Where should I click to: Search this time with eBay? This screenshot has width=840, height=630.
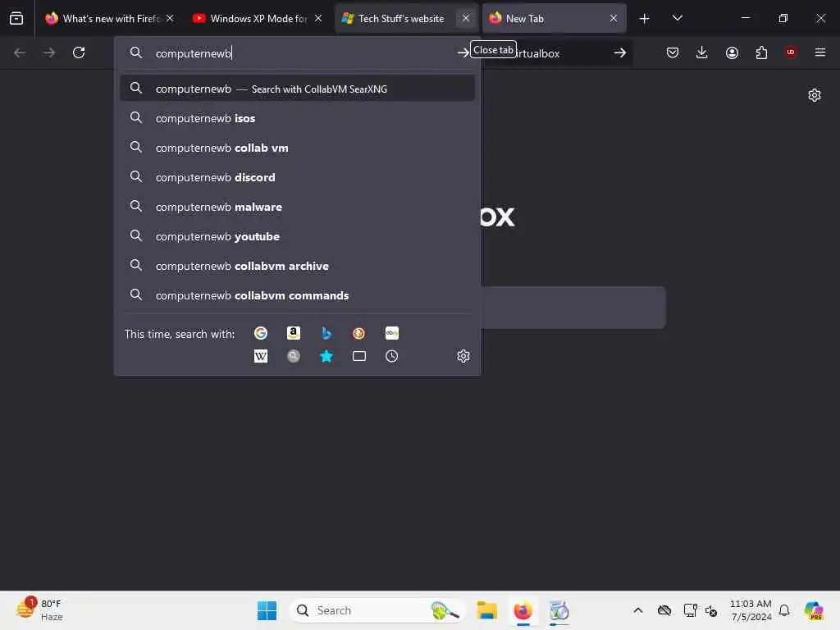(x=391, y=333)
